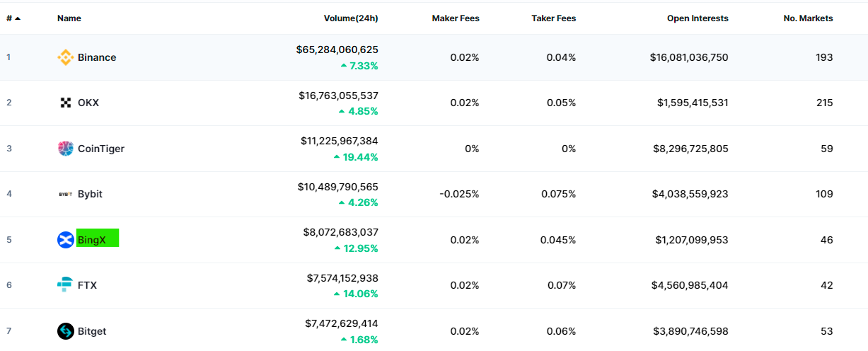Open the FTX exchange link
This screenshot has width=868, height=351.
tap(88, 285)
